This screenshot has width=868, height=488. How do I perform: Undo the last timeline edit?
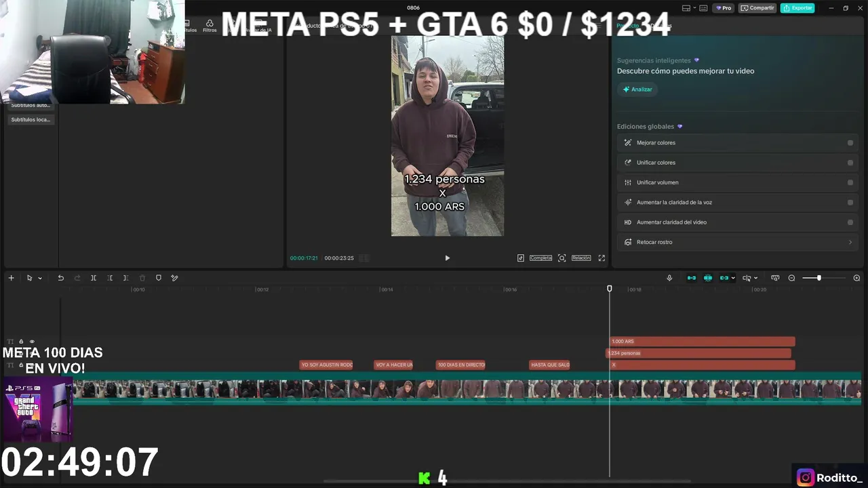pyautogui.click(x=60, y=278)
